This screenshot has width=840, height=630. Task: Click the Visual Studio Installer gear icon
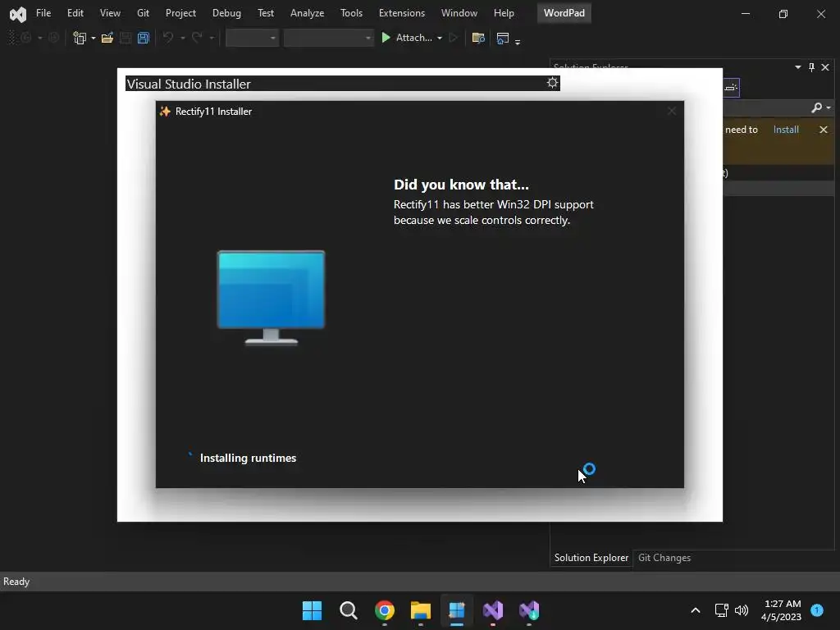point(552,83)
